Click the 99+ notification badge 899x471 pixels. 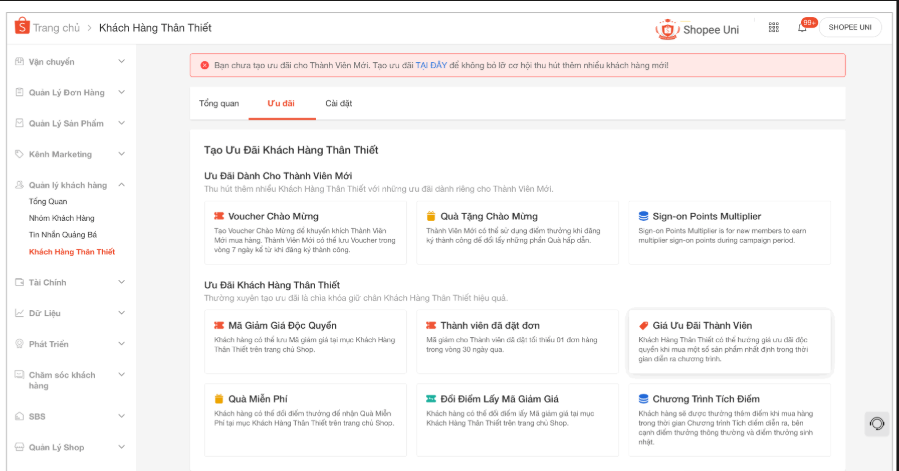[809, 22]
